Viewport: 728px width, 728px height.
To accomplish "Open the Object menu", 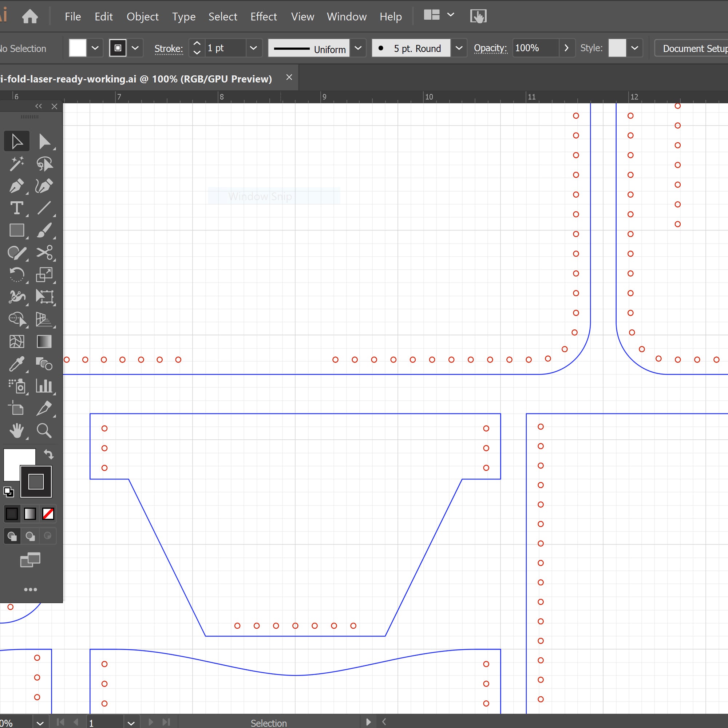I will coord(142,17).
